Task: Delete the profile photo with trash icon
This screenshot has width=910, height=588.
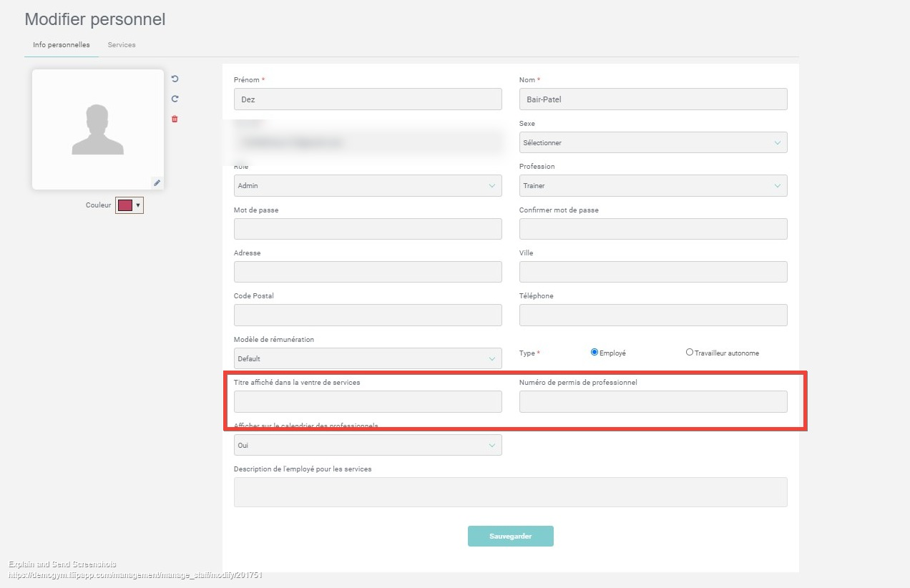Action: [x=175, y=119]
